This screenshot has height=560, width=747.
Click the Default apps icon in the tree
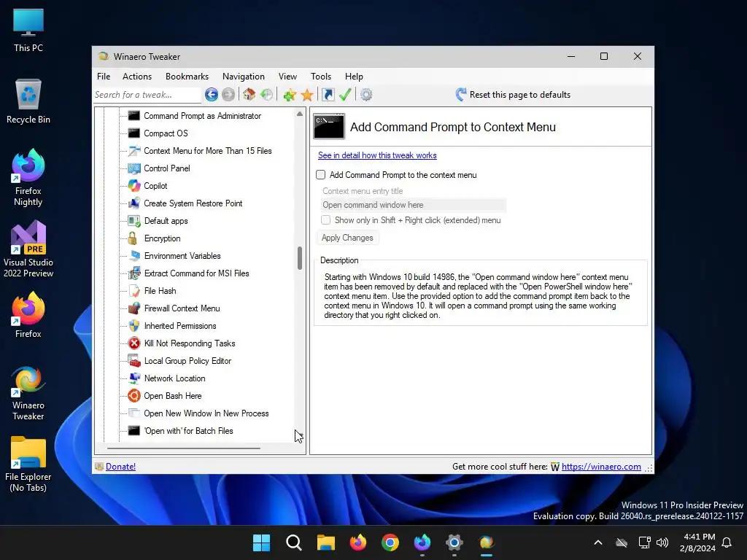[x=134, y=221]
